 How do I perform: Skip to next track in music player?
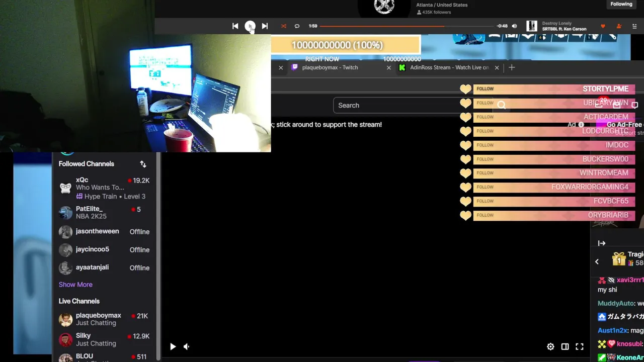[265, 26]
